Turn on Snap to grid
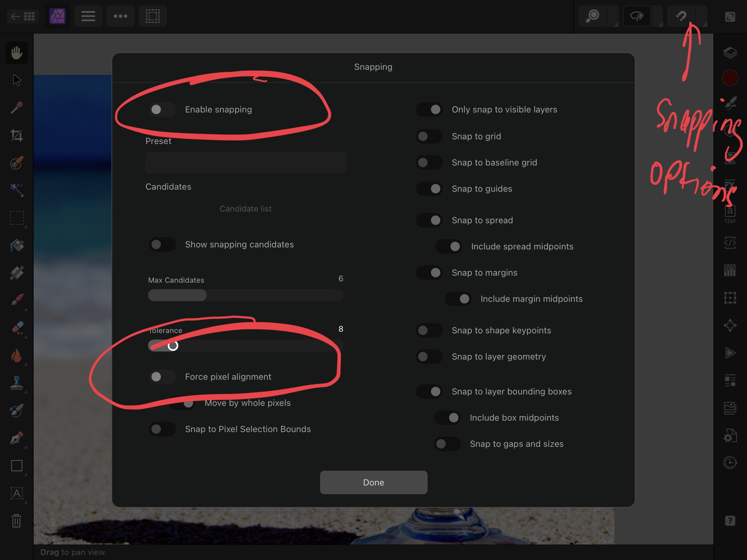747x560 pixels. (429, 136)
